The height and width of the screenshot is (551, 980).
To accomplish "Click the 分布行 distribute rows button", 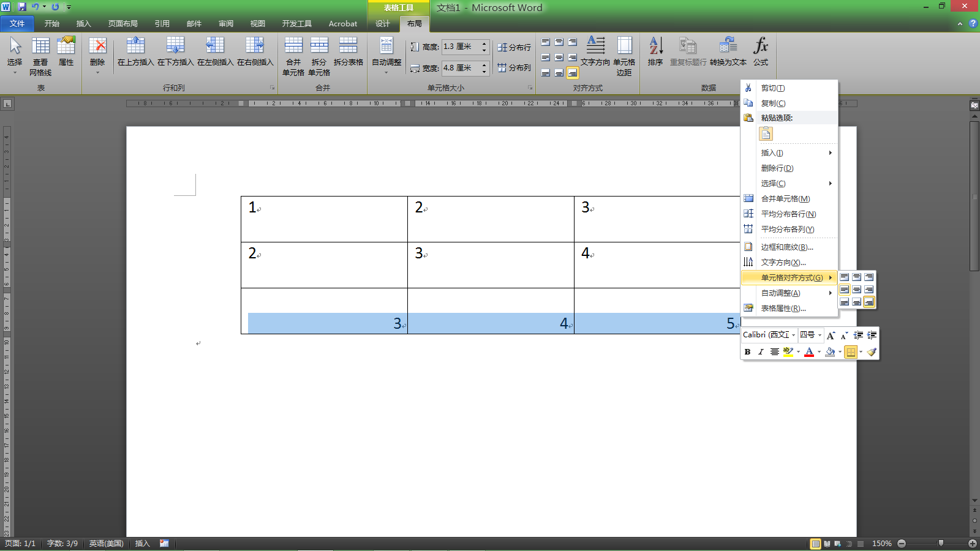I will 514,47.
